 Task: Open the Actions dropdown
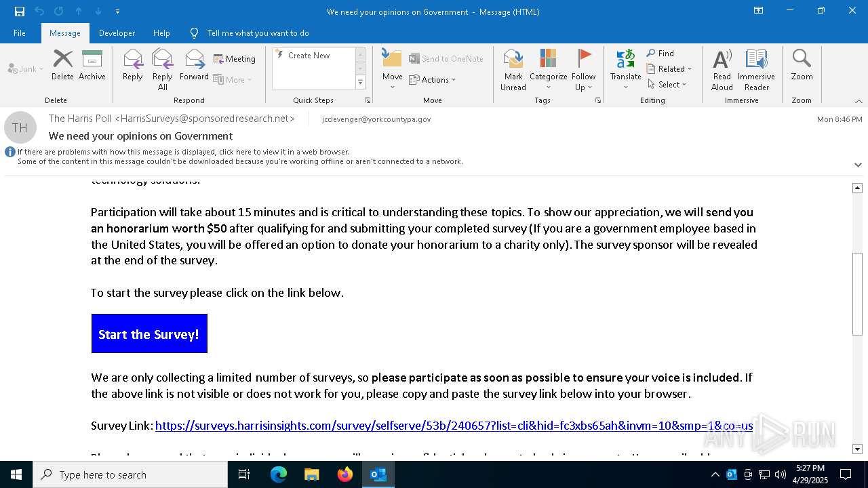433,80
